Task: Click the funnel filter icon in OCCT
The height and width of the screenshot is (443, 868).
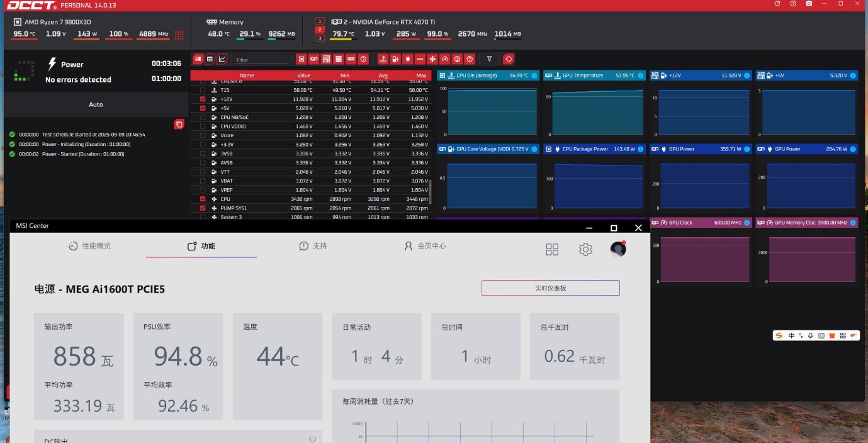Action: [489, 59]
